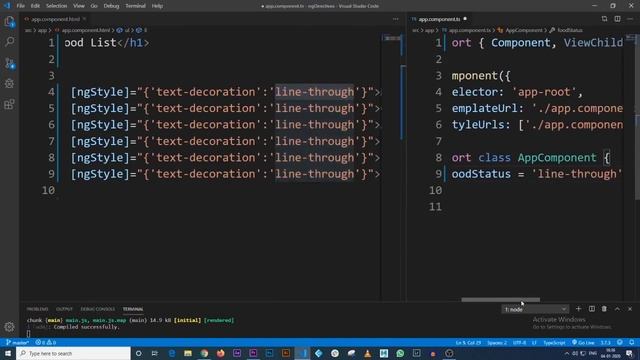This screenshot has width=640, height=360.
Task: Open the Debug menu
Action: pyautogui.click(x=111, y=6)
